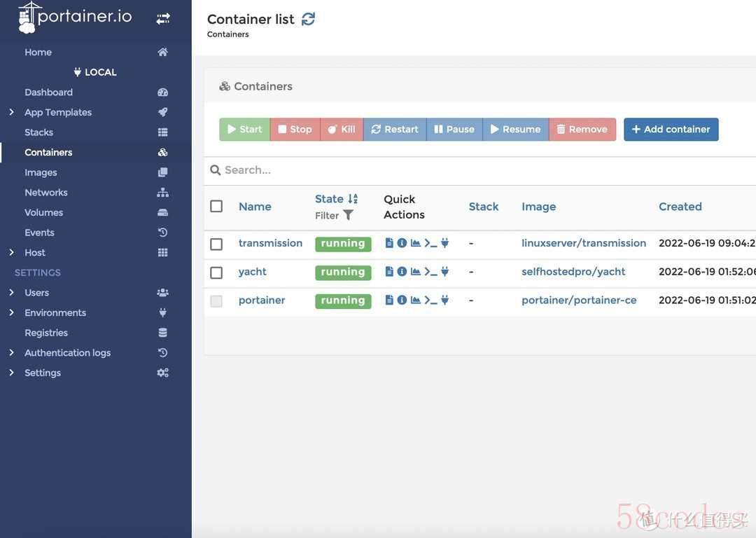Open the transmission container link

point(270,242)
